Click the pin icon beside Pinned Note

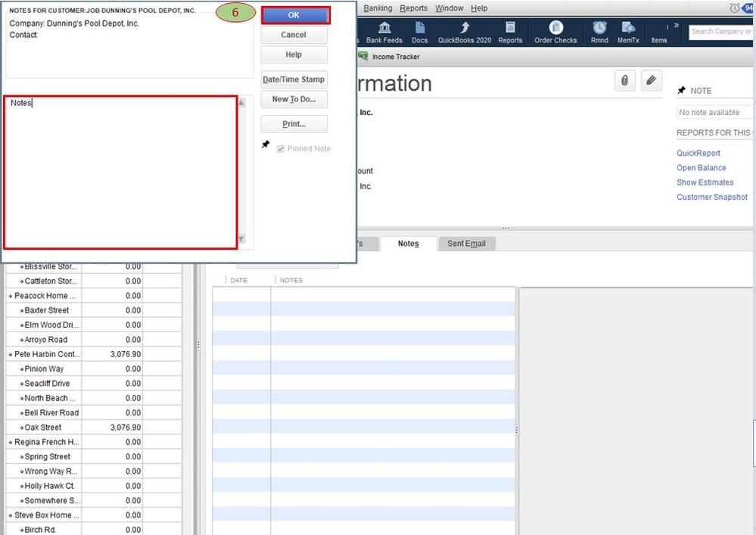(x=265, y=144)
